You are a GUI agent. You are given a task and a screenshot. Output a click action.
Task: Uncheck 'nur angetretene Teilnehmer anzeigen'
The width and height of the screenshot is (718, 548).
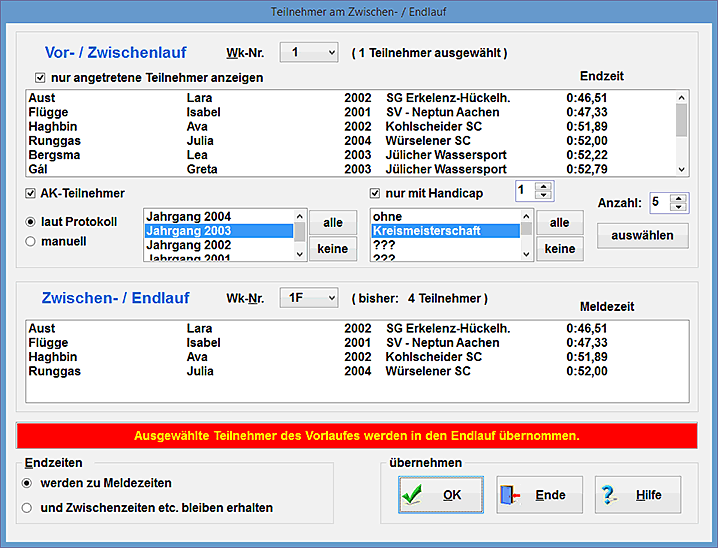[40, 77]
